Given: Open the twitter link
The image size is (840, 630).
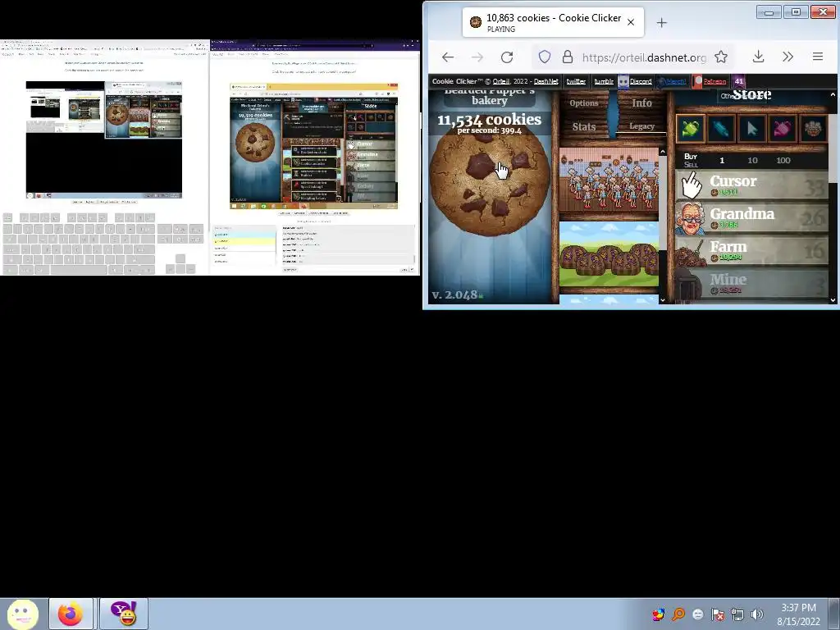Looking at the screenshot, I should (576, 81).
